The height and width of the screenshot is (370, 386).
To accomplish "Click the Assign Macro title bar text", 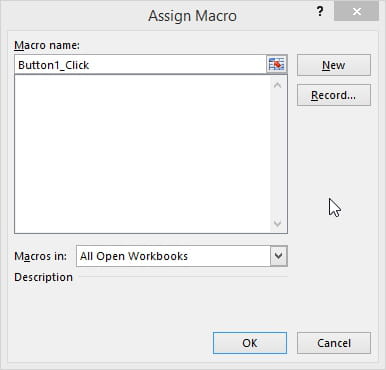I will (x=193, y=16).
